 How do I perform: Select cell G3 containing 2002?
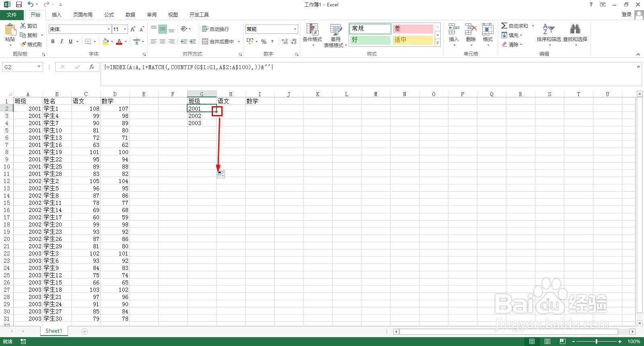[x=202, y=115]
